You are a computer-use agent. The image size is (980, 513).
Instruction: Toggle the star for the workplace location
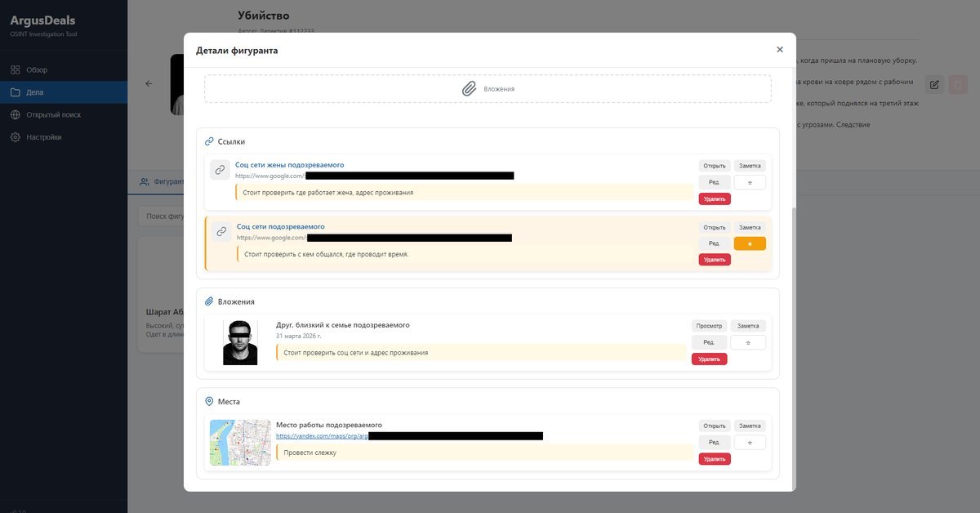point(750,442)
